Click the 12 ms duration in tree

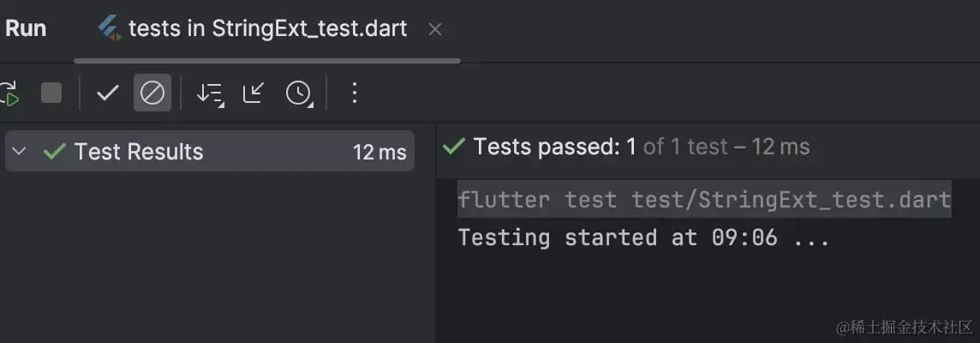tap(379, 152)
